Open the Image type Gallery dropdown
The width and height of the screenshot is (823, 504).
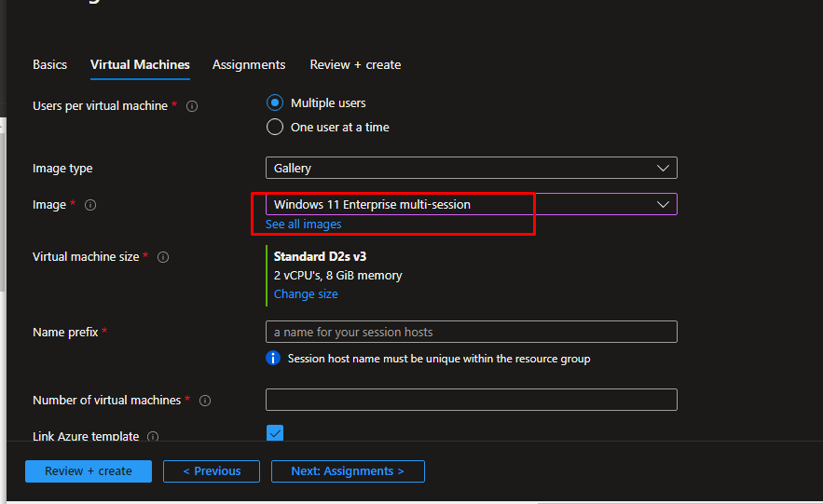[471, 169]
